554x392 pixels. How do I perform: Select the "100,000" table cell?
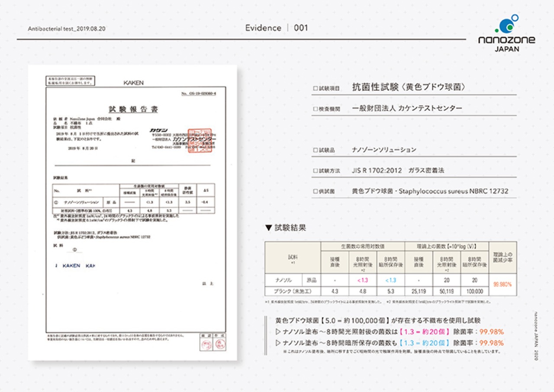pyautogui.click(x=474, y=291)
